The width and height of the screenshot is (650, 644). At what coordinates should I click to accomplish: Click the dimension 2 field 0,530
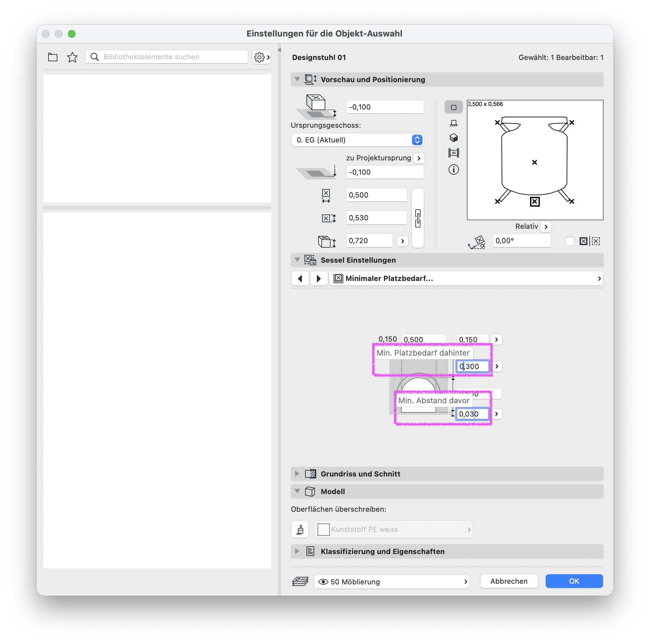377,218
